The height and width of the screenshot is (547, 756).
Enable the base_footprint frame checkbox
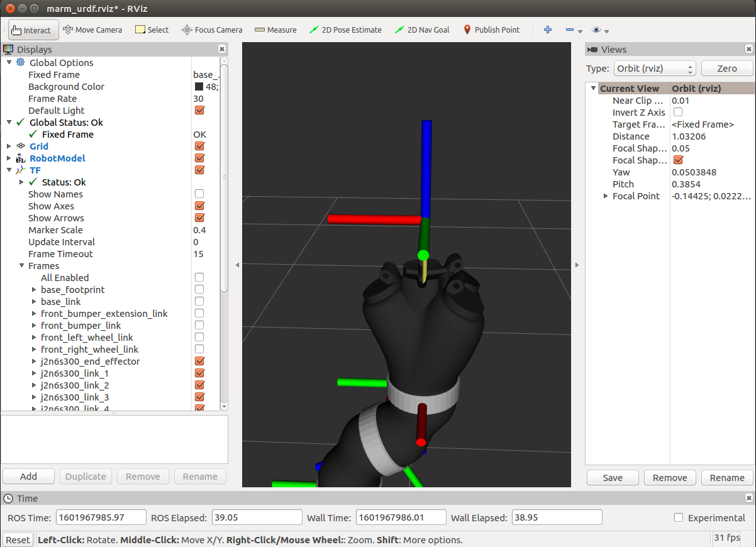pyautogui.click(x=199, y=289)
